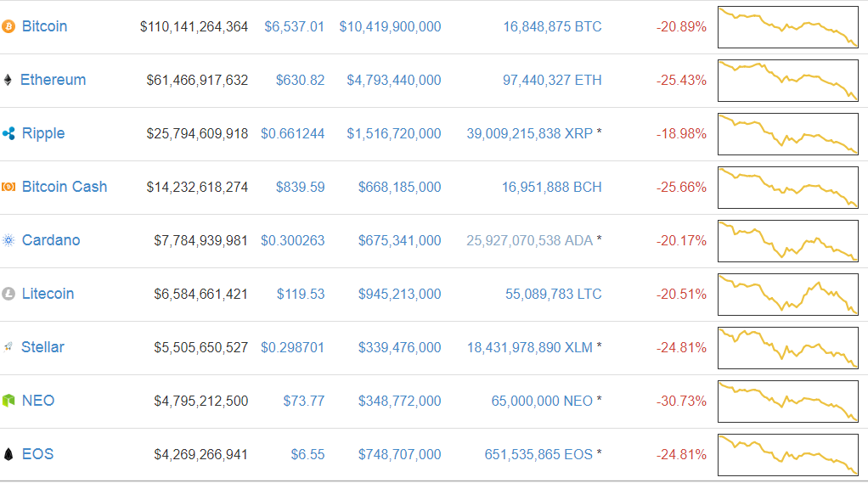Open Litecoin volume $945,213,000 link
Image resolution: width=868 pixels, height=483 pixels.
coord(399,294)
